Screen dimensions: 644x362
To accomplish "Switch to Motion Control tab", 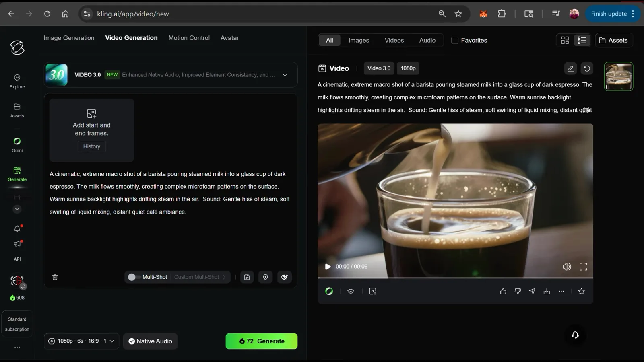I will [189, 38].
